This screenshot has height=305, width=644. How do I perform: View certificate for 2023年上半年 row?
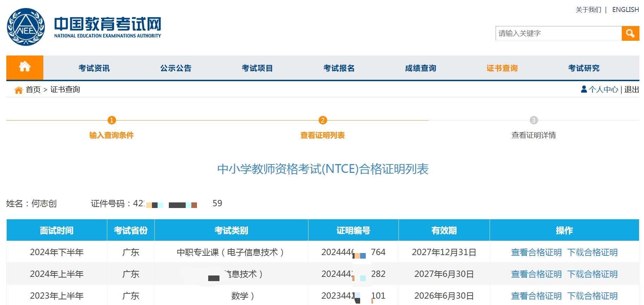point(536,296)
